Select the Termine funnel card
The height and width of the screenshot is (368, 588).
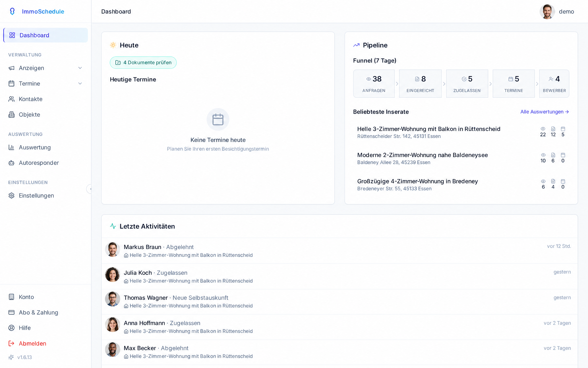coord(514,84)
